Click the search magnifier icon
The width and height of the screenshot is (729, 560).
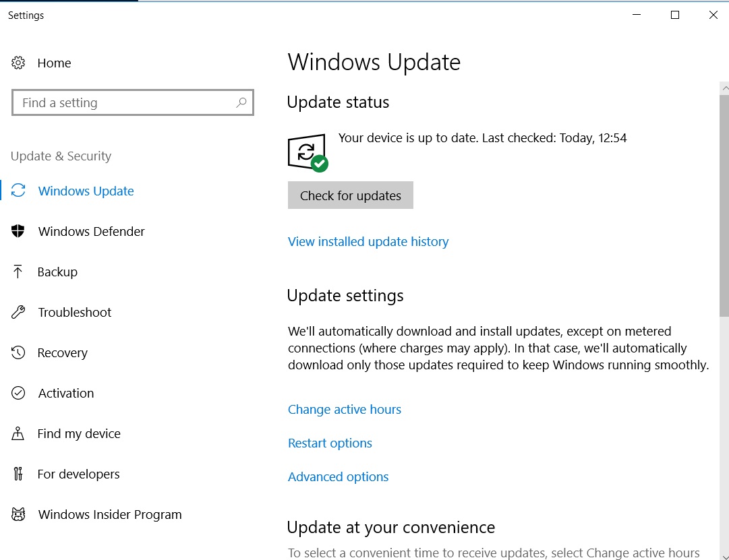coord(241,102)
